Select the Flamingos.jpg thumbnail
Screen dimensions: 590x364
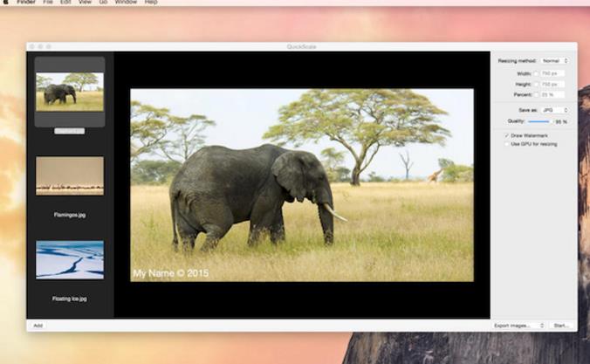pyautogui.click(x=70, y=175)
